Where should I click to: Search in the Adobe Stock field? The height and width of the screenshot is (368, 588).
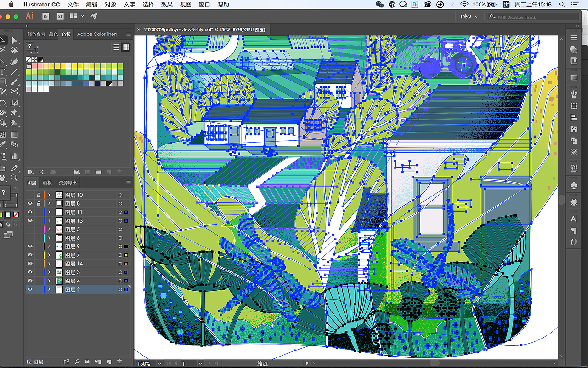[533, 17]
